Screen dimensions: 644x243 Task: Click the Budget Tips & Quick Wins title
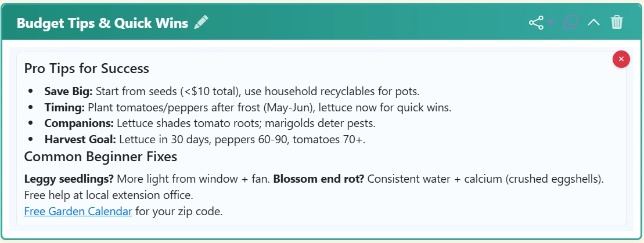pos(102,23)
